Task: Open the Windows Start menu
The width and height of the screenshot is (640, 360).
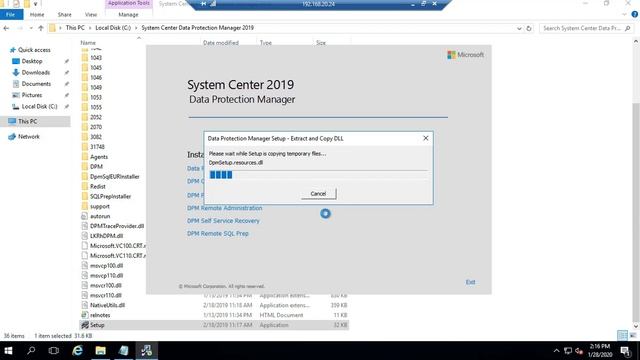Action: [x=8, y=351]
